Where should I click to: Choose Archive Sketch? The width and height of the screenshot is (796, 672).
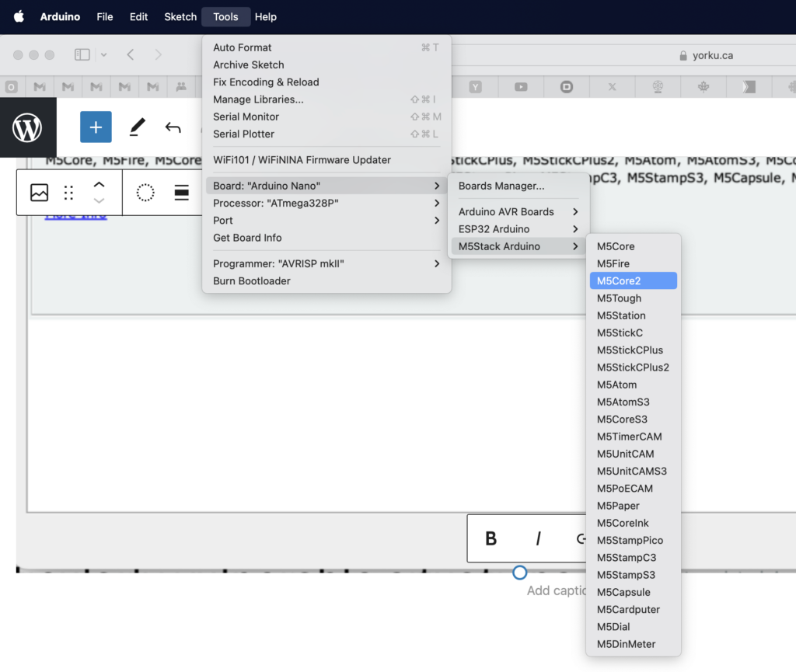click(326, 65)
